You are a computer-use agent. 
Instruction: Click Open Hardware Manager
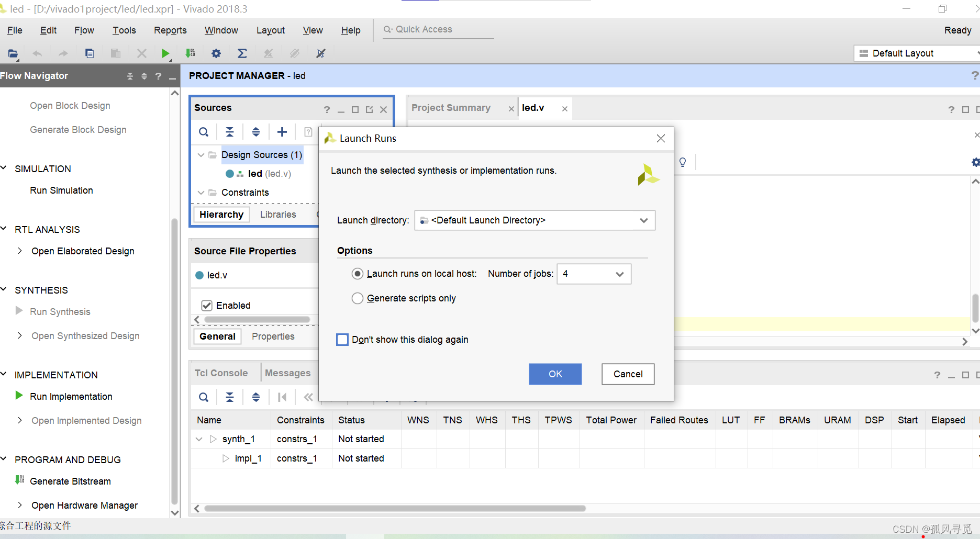[85, 506]
